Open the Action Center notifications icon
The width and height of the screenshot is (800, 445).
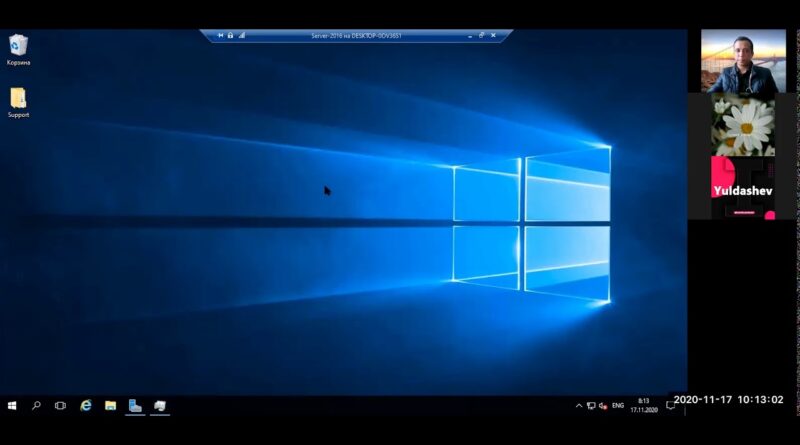point(670,406)
